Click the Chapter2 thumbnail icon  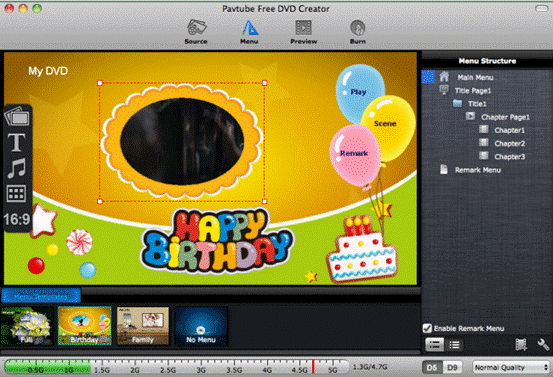click(484, 142)
